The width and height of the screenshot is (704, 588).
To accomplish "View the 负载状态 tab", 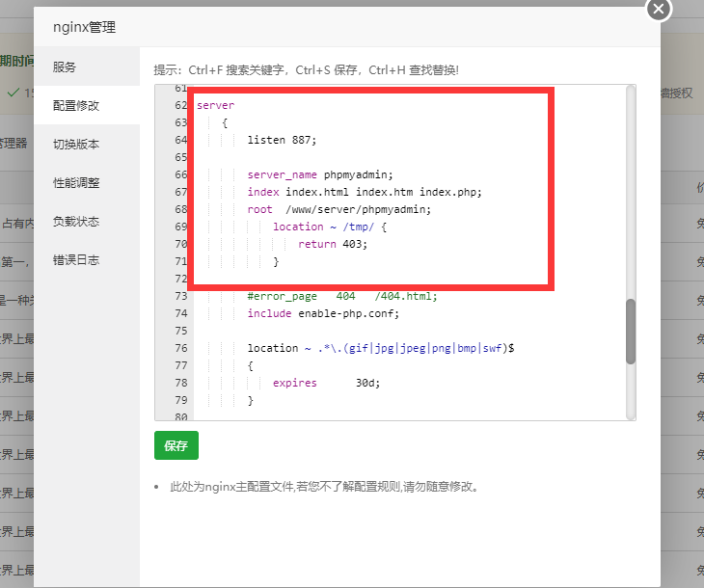I will (87, 222).
